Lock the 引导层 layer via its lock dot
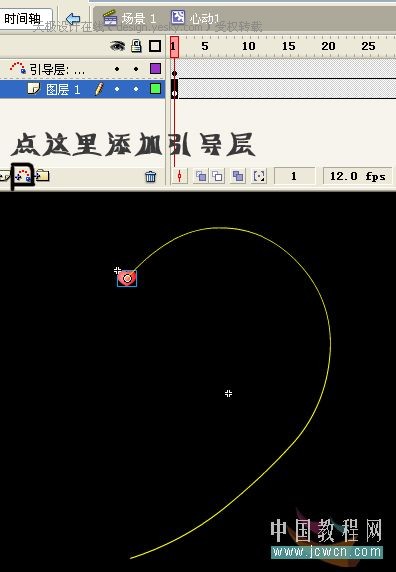This screenshot has height=572, width=396. 136,69
